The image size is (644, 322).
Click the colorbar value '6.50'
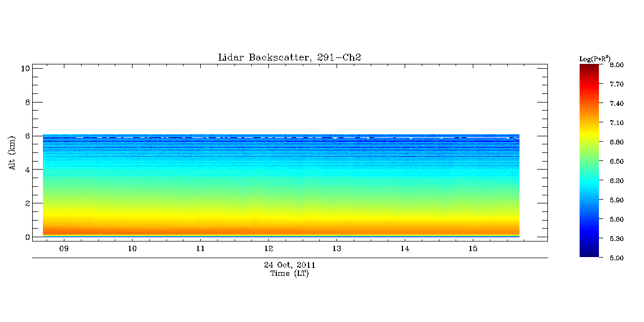(616, 162)
